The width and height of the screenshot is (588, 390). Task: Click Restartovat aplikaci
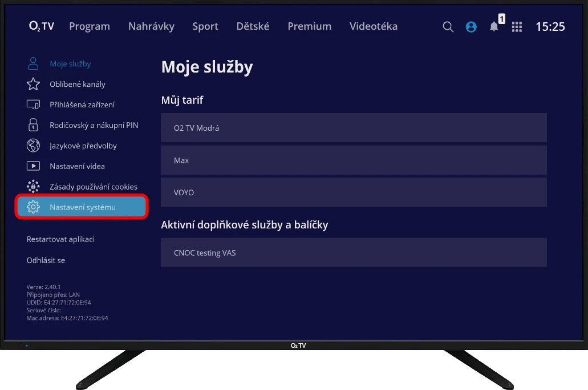(60, 239)
